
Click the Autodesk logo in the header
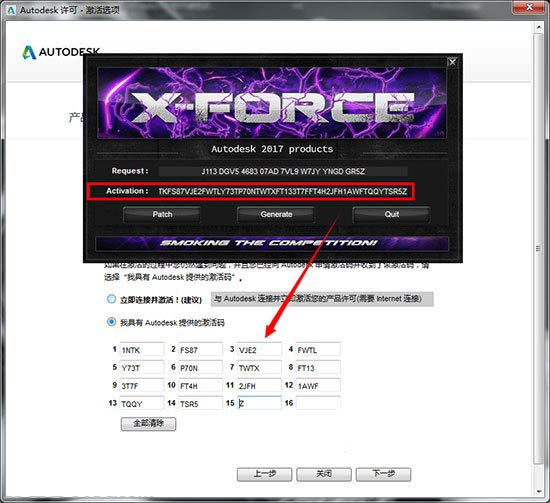point(61,52)
